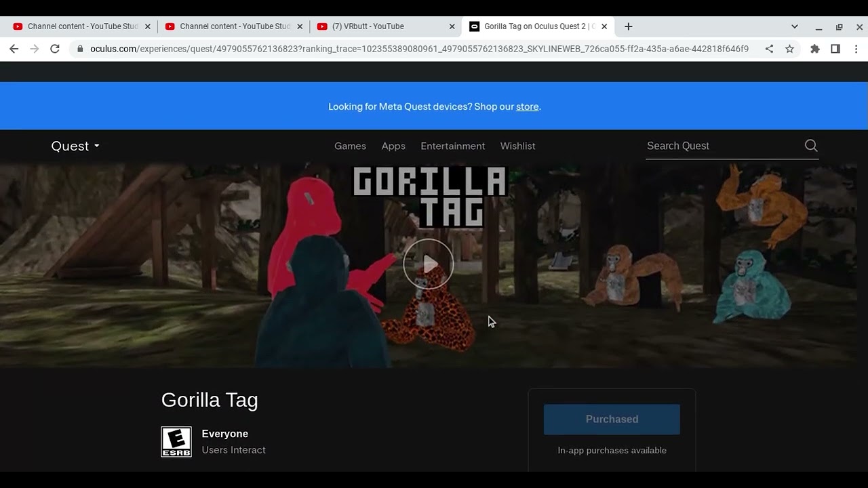
Task: Close the VRbutt - YouTube tab
Action: pyautogui.click(x=452, y=26)
